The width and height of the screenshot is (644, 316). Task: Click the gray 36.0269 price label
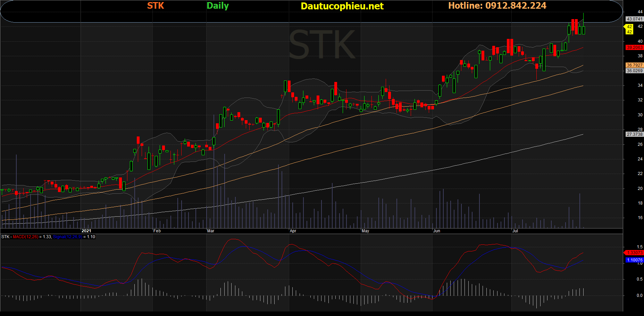634,71
